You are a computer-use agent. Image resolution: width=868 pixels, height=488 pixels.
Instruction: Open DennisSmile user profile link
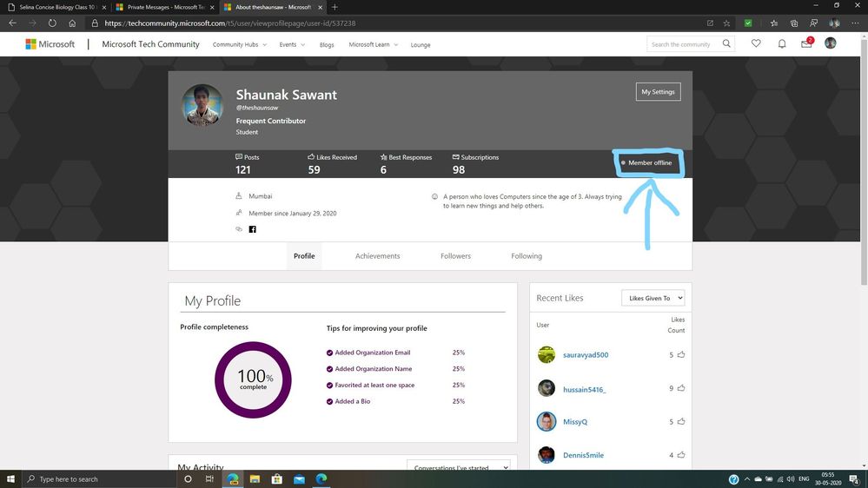click(x=584, y=455)
